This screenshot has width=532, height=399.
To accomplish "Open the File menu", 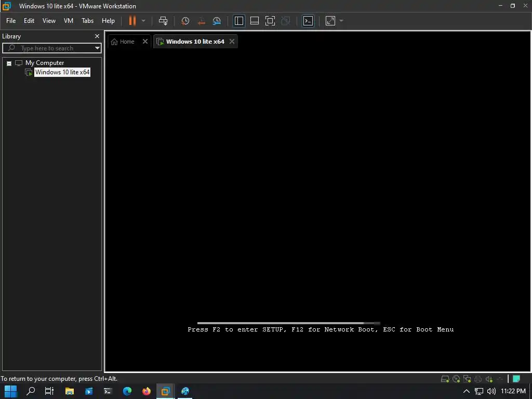I will click(11, 21).
